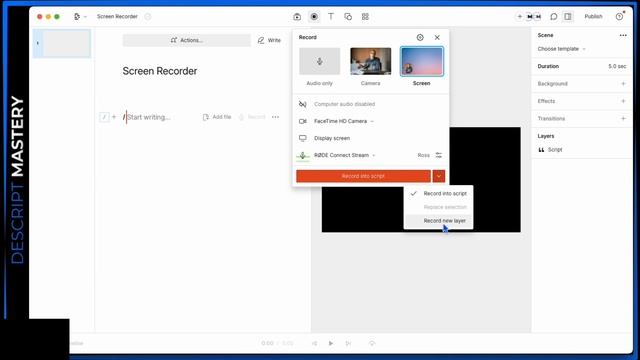The image size is (640, 360).
Task: Click the plus icon beside the zoom controls
Action: coord(520,17)
